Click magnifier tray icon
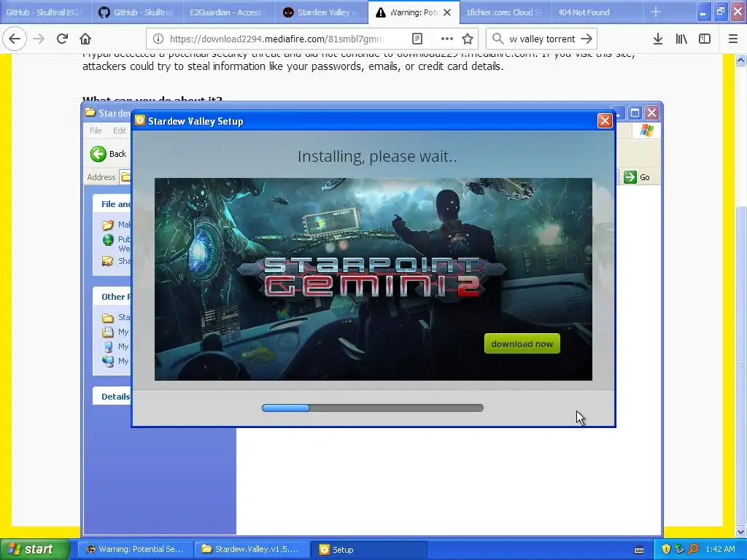Screen dimensions: 747x560 click(694, 550)
